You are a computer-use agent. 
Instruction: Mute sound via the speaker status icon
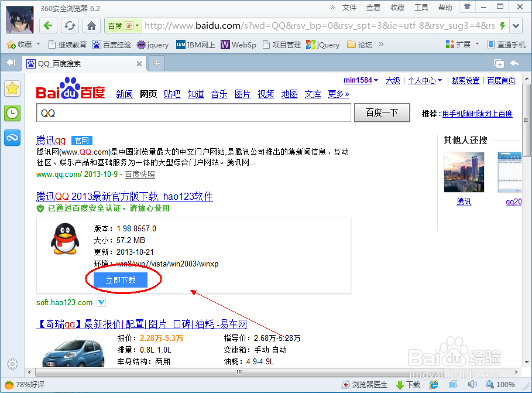pos(473,385)
